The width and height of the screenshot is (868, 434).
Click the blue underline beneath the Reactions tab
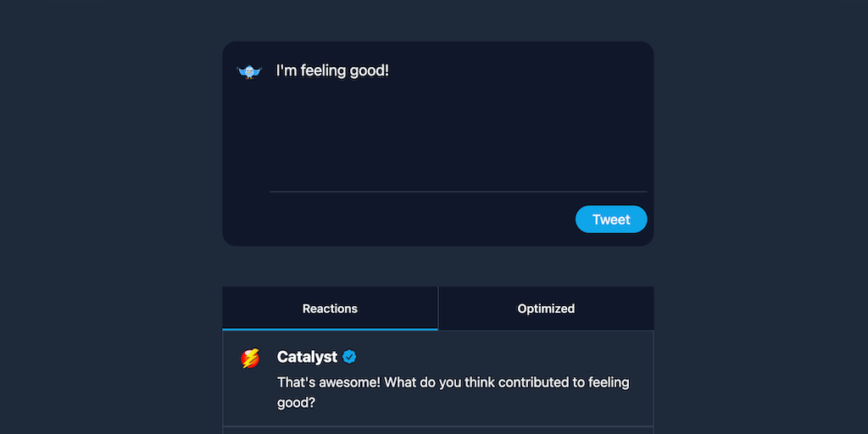[x=330, y=329]
